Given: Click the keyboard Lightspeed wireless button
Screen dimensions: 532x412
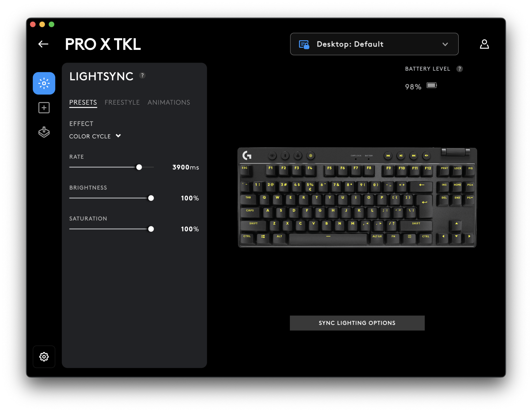Looking at the screenshot, I should pyautogui.click(x=272, y=156).
